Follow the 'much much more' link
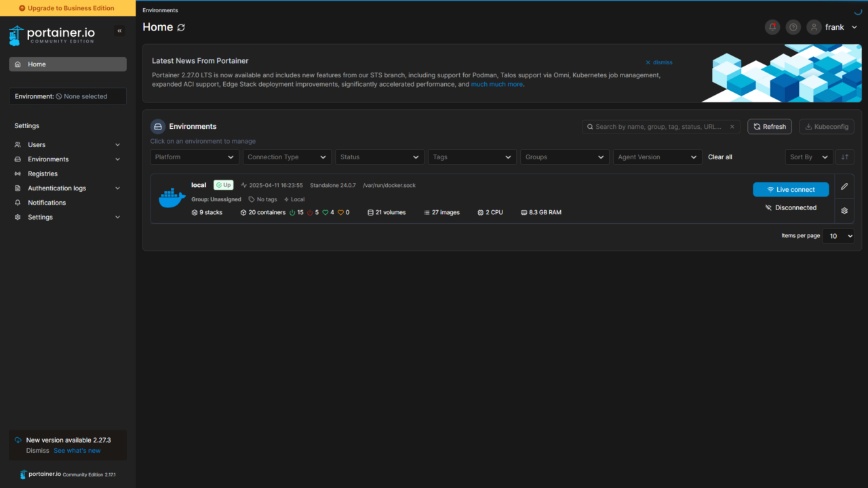 pyautogui.click(x=497, y=85)
